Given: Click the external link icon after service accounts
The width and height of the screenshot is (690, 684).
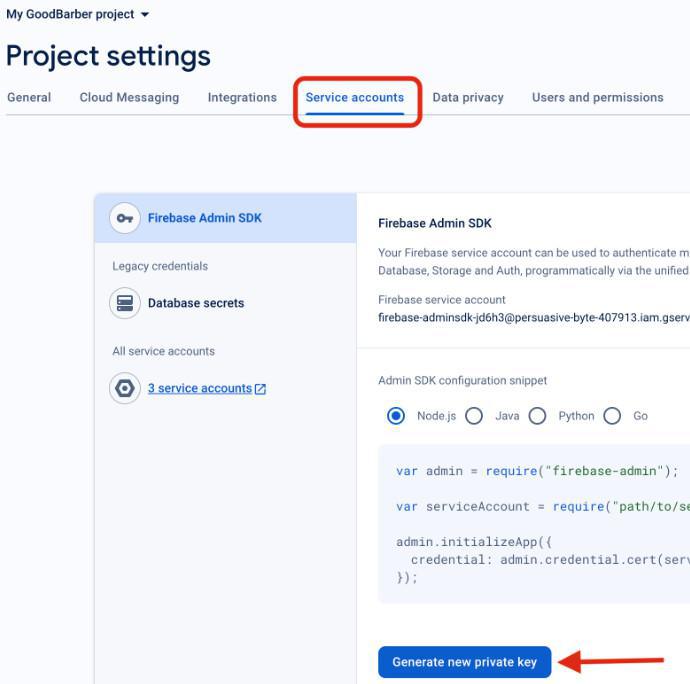Looking at the screenshot, I should pyautogui.click(x=261, y=389).
